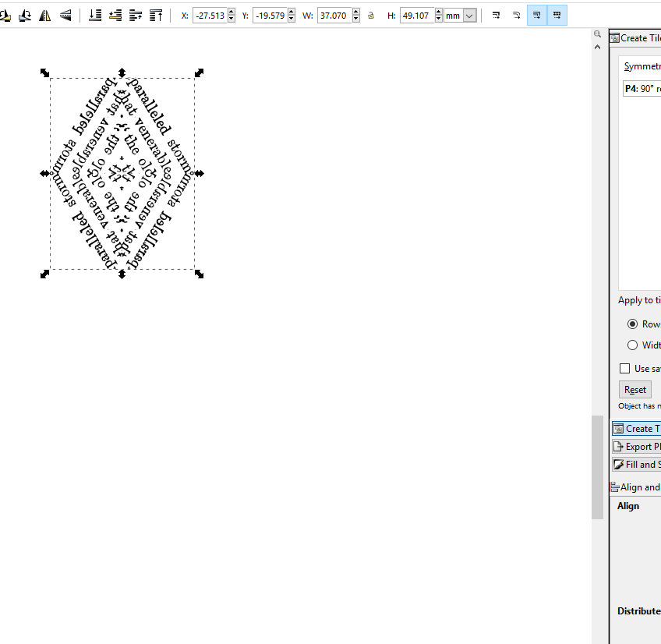The width and height of the screenshot is (661, 644).
Task: Rotate selection 90° counter-clockwise
Action: pos(6,14)
